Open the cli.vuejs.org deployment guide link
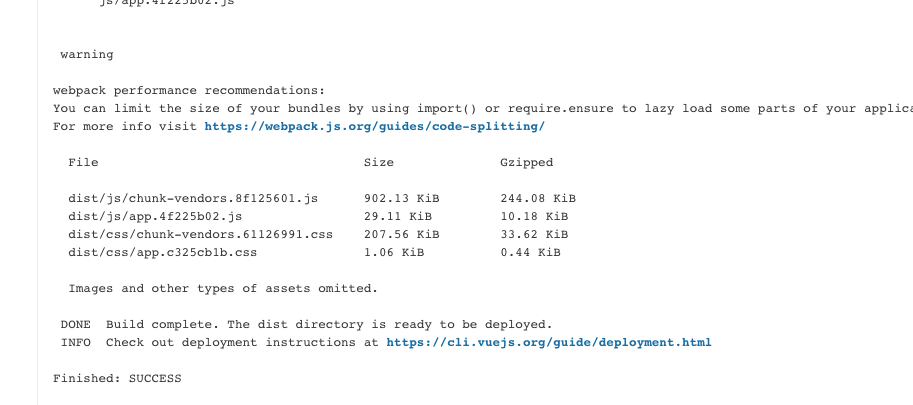913x405 pixels. click(x=548, y=343)
